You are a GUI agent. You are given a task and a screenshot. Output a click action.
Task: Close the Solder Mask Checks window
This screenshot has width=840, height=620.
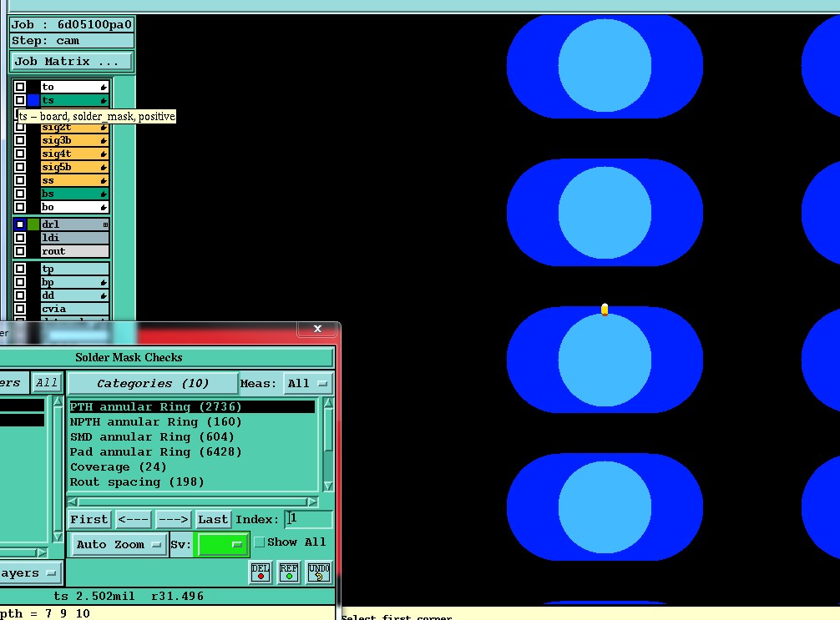317,329
